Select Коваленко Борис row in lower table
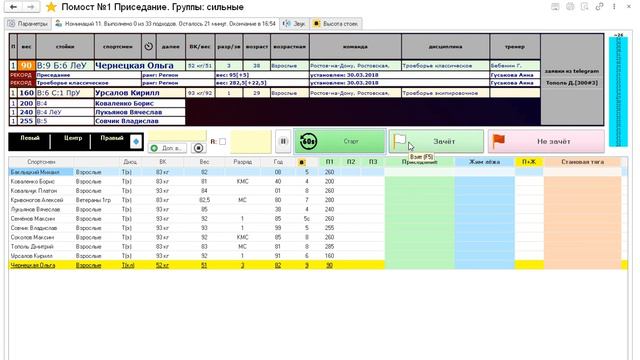This screenshot has height=360, width=640. (318, 181)
